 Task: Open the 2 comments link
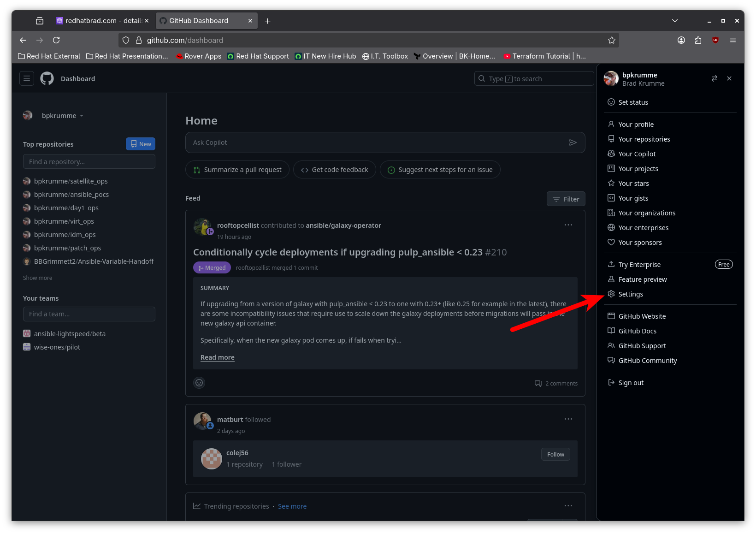click(x=556, y=383)
